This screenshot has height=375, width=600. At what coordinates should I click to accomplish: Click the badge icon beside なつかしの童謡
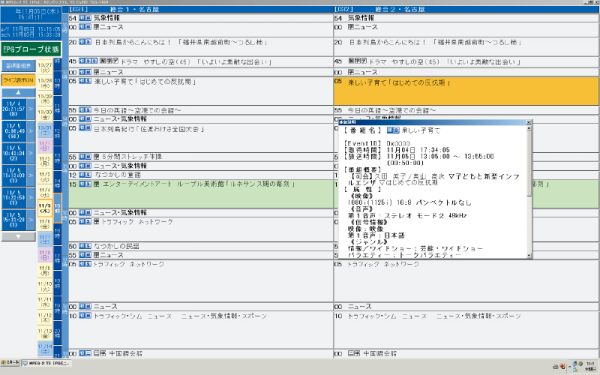pyautogui.click(x=85, y=175)
